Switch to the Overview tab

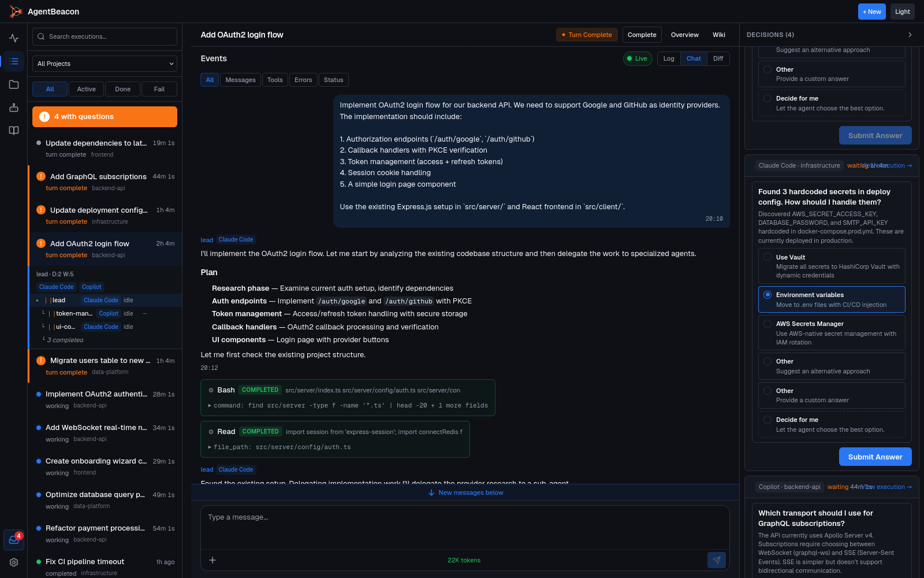tap(684, 35)
